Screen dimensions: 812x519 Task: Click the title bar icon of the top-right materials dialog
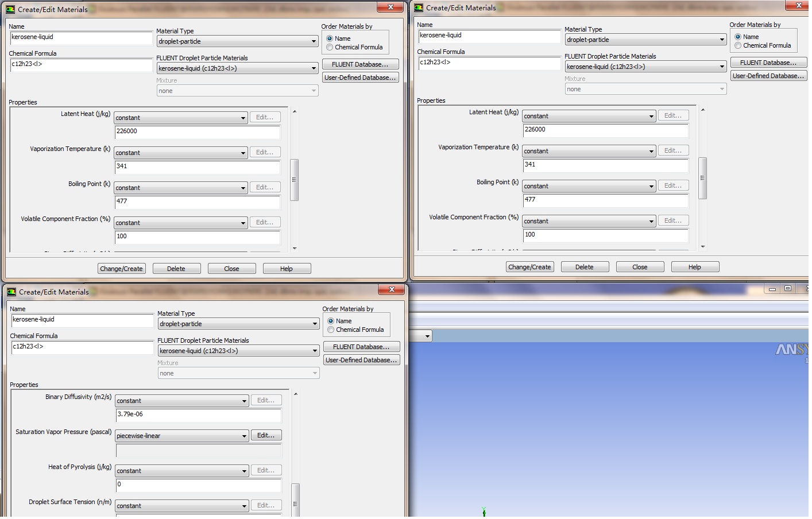tap(419, 7)
